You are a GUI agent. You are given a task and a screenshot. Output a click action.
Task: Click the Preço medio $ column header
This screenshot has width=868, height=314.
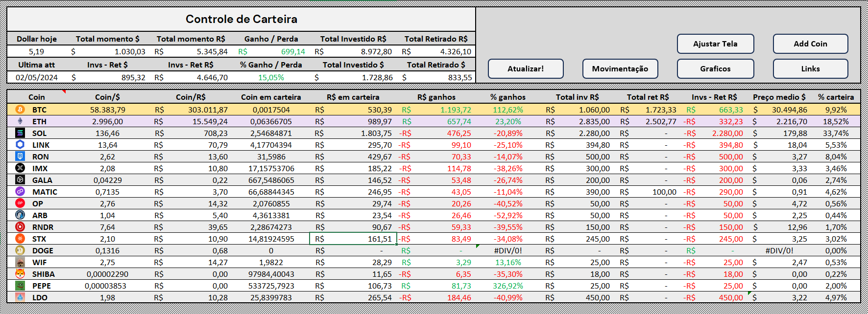779,97
